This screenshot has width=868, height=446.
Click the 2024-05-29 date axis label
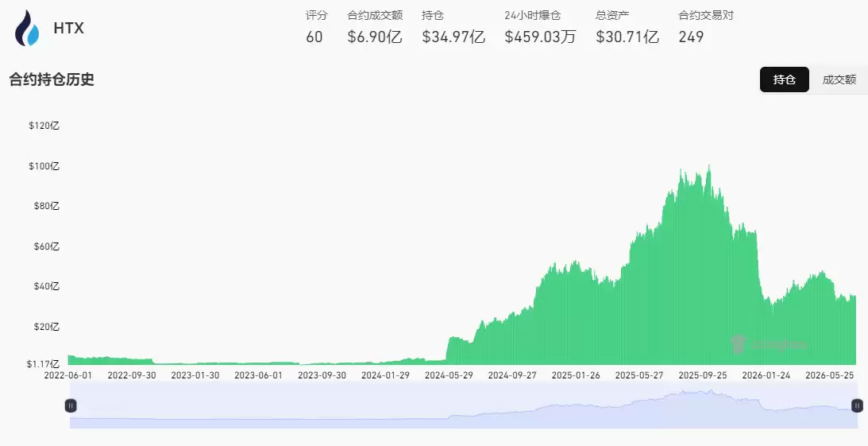[449, 375]
